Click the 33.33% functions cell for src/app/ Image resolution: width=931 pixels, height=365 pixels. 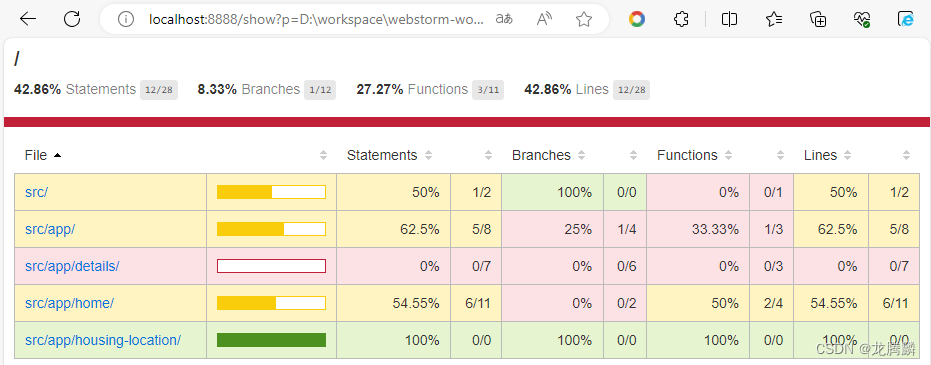pyautogui.click(x=698, y=229)
